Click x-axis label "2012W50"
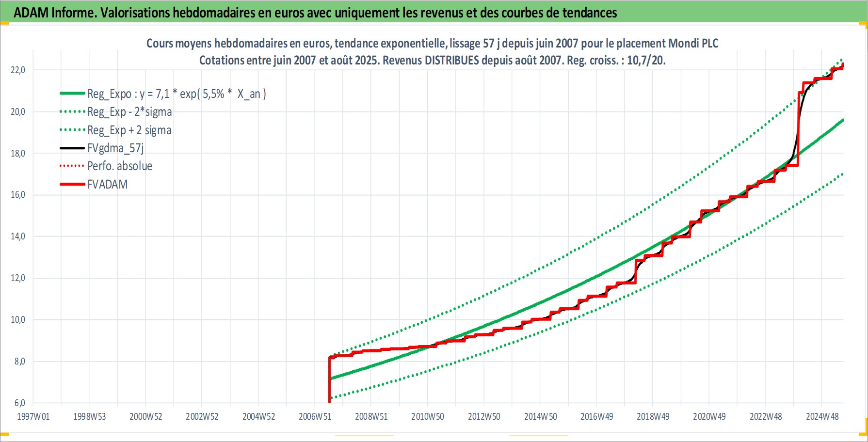Screen dimensions: 868x442 pyautogui.click(x=484, y=417)
